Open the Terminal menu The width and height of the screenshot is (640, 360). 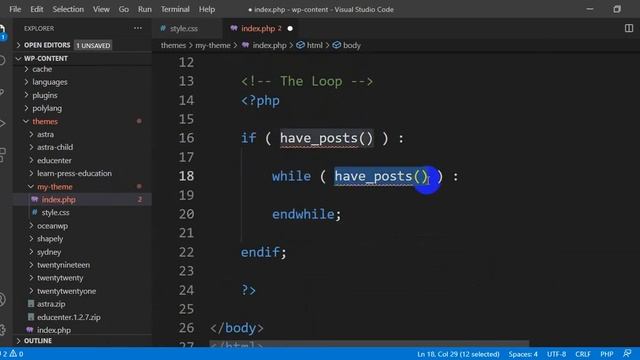tap(175, 9)
